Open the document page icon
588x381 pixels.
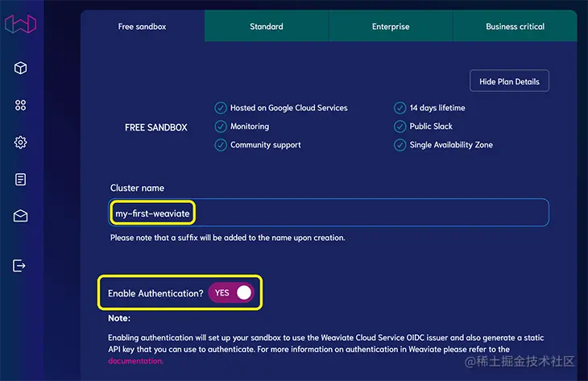(x=20, y=180)
